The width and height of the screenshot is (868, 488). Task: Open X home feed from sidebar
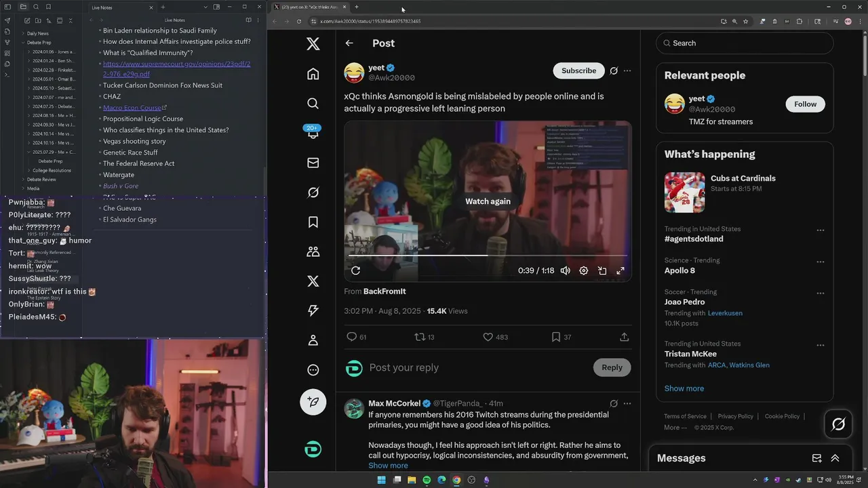[313, 74]
